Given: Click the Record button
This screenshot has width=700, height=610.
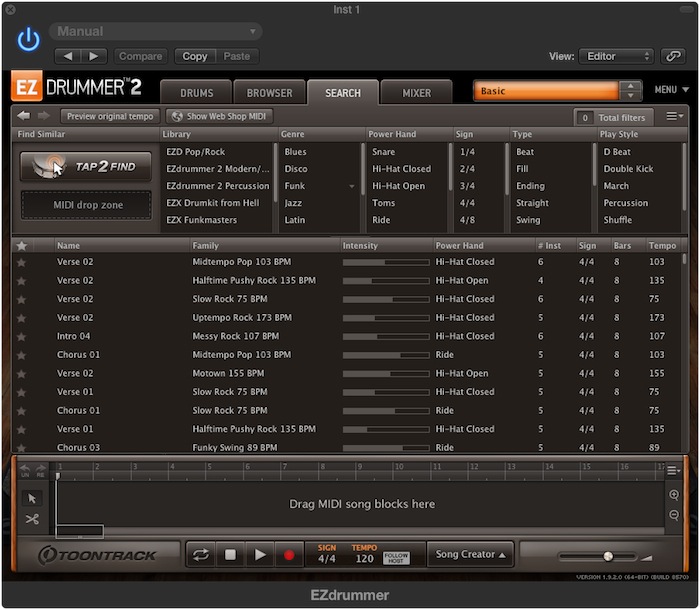Looking at the screenshot, I should click(x=289, y=555).
